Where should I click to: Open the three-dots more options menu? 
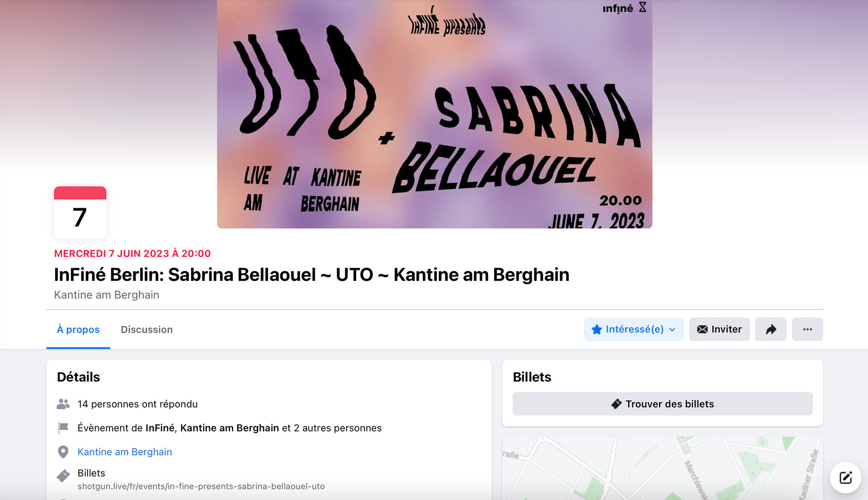[807, 329]
